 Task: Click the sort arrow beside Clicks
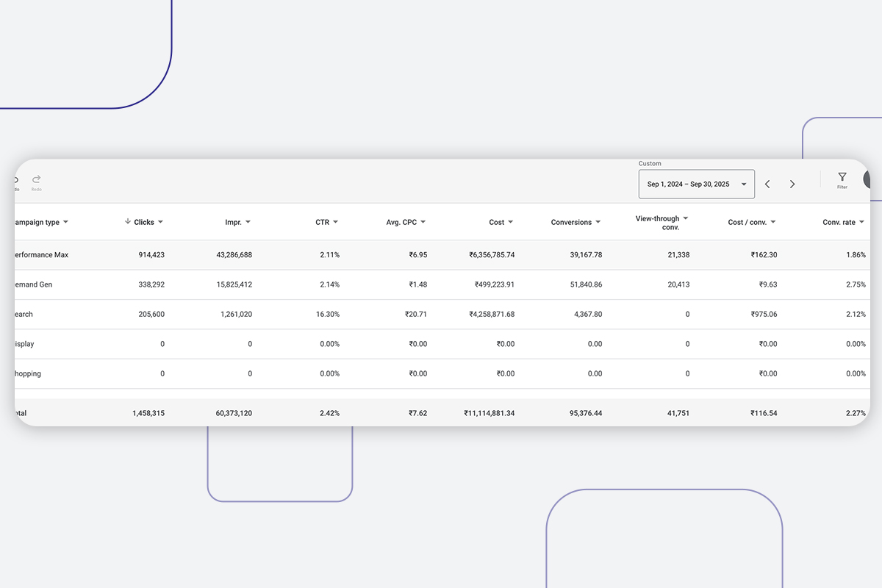tap(128, 222)
